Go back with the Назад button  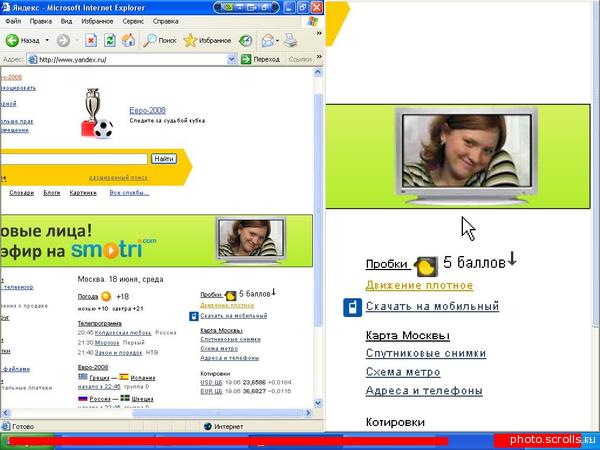pos(23,40)
